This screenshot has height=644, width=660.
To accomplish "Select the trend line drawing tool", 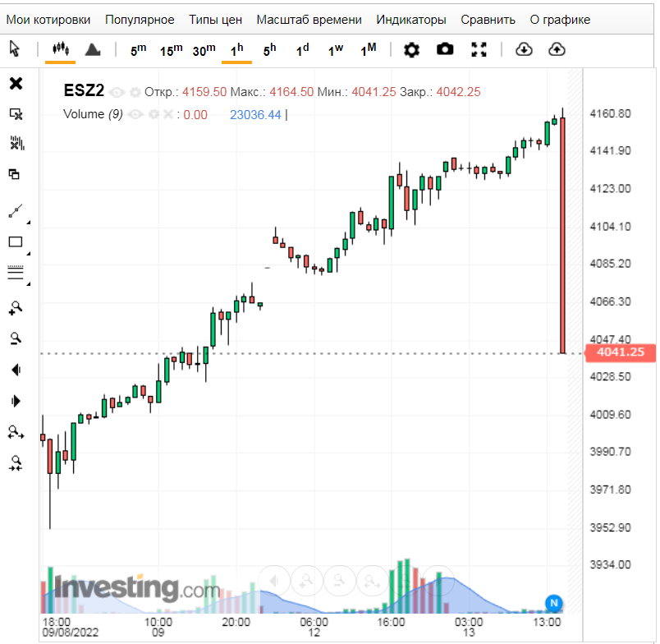I will [16, 211].
